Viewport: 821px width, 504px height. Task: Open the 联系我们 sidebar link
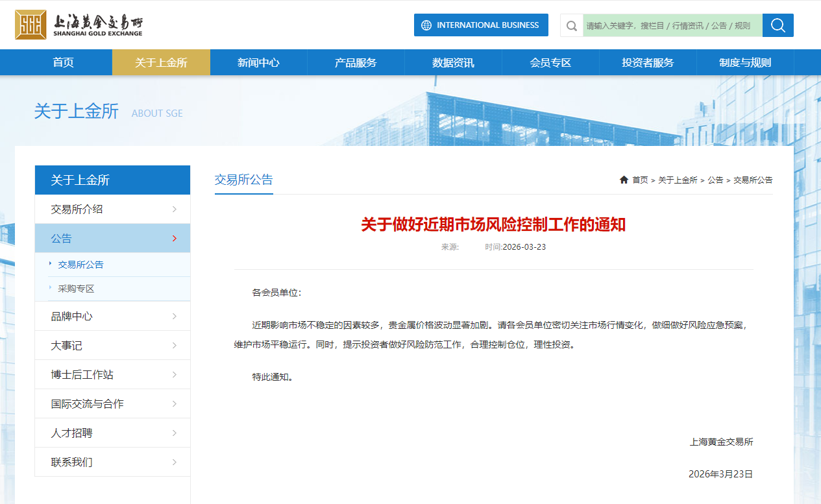[x=71, y=462]
